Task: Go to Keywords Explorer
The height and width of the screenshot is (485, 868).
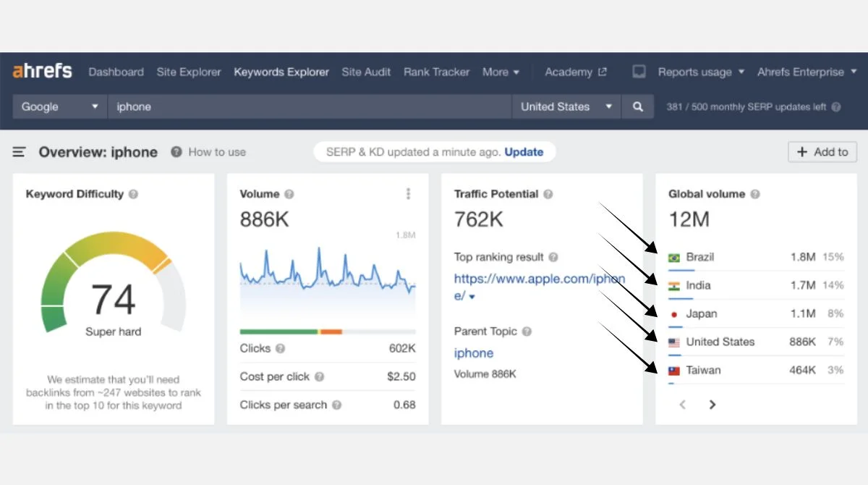Action: tap(281, 72)
